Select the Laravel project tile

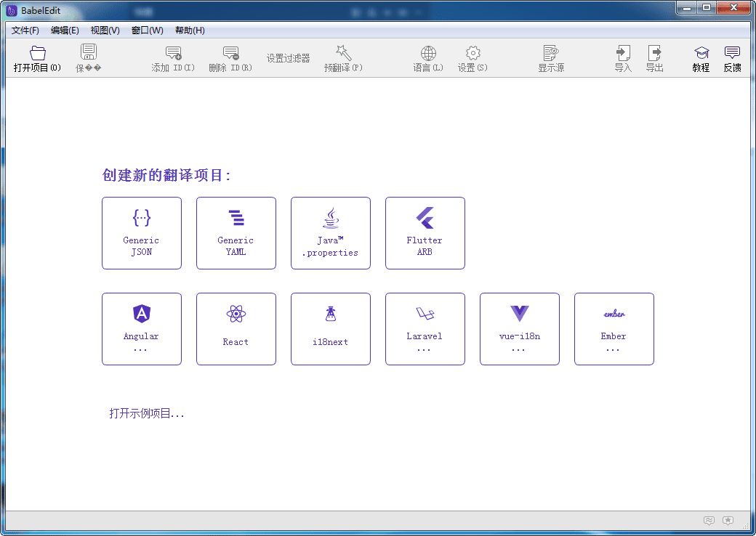(x=425, y=329)
